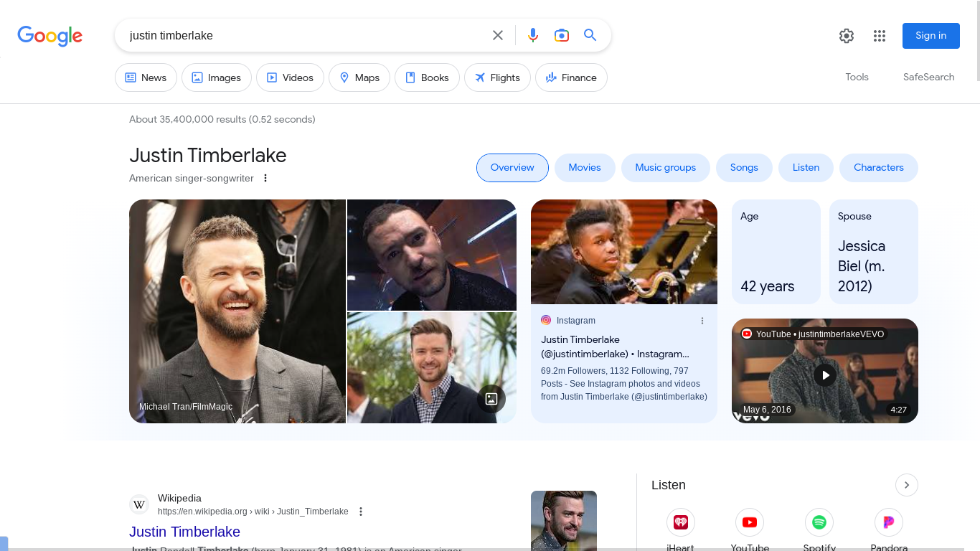The width and height of the screenshot is (980, 551).
Task: Switch to Videos results
Action: click(x=290, y=77)
